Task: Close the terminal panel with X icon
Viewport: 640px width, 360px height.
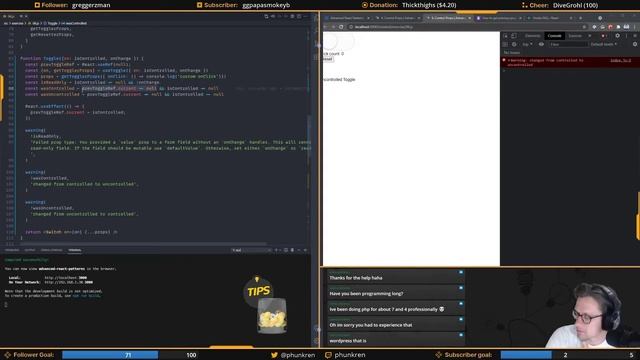Action: click(305, 250)
